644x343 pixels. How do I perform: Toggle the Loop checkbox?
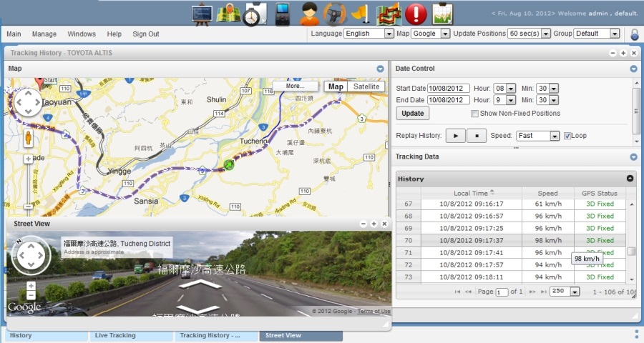coord(567,136)
